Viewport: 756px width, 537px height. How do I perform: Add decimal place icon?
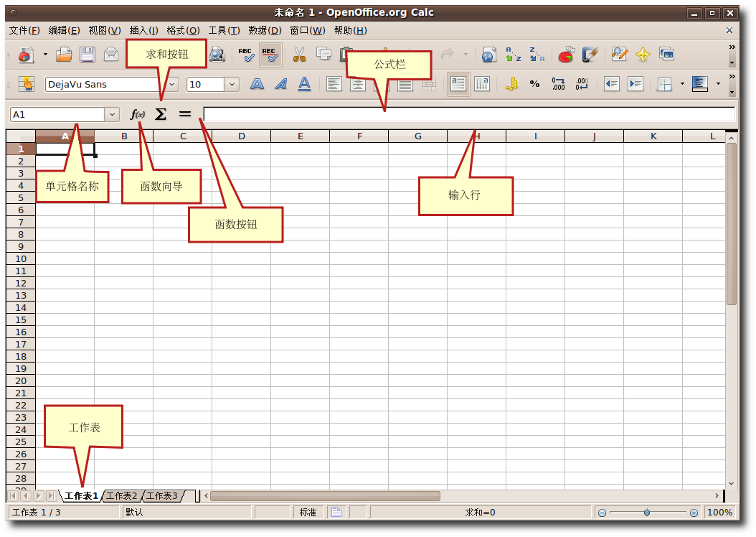pos(558,85)
